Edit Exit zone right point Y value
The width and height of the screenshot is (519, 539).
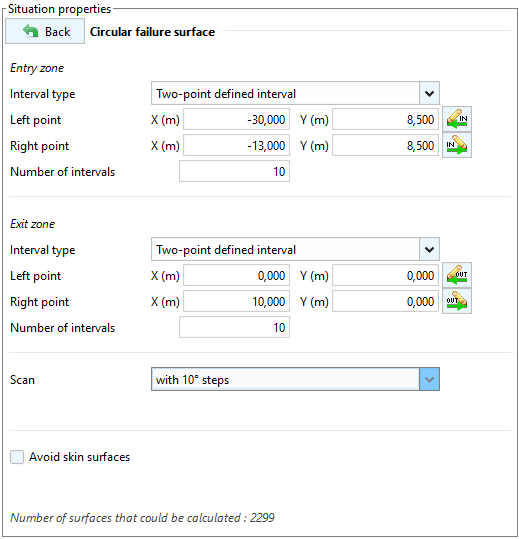pyautogui.click(x=385, y=301)
